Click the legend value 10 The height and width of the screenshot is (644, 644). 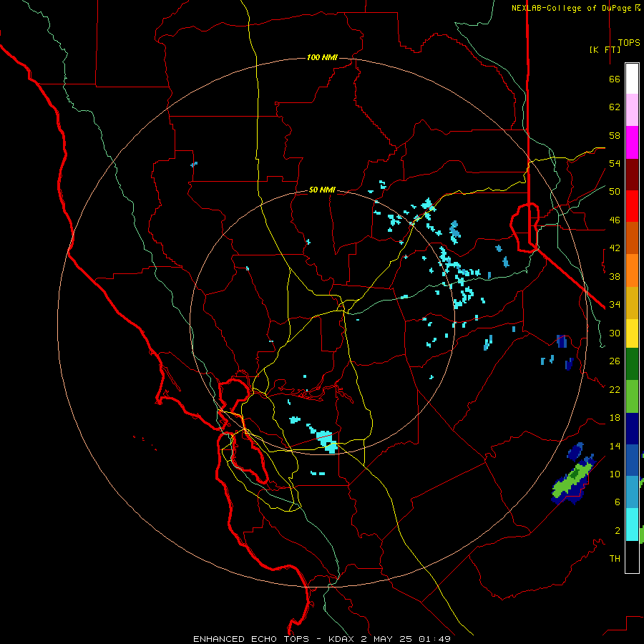point(615,474)
